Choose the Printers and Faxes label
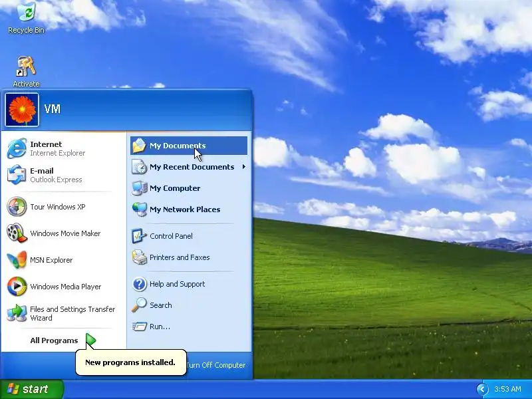The height and width of the screenshot is (399, 532). [180, 257]
